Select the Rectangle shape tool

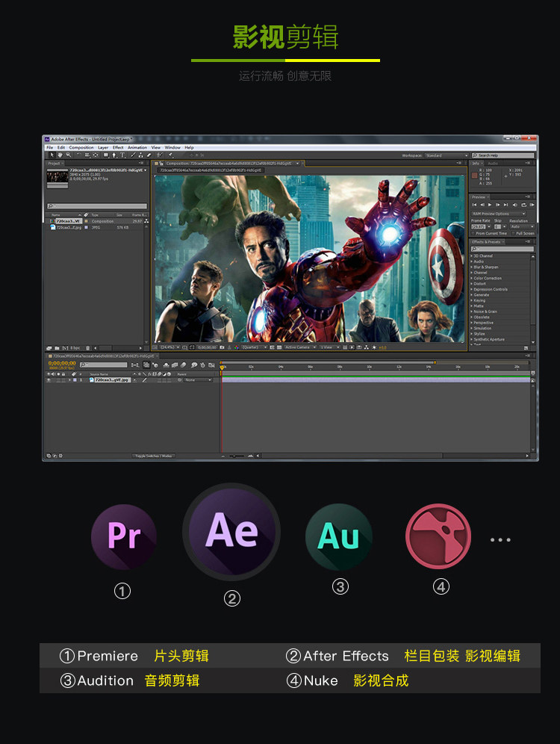pyautogui.click(x=106, y=155)
